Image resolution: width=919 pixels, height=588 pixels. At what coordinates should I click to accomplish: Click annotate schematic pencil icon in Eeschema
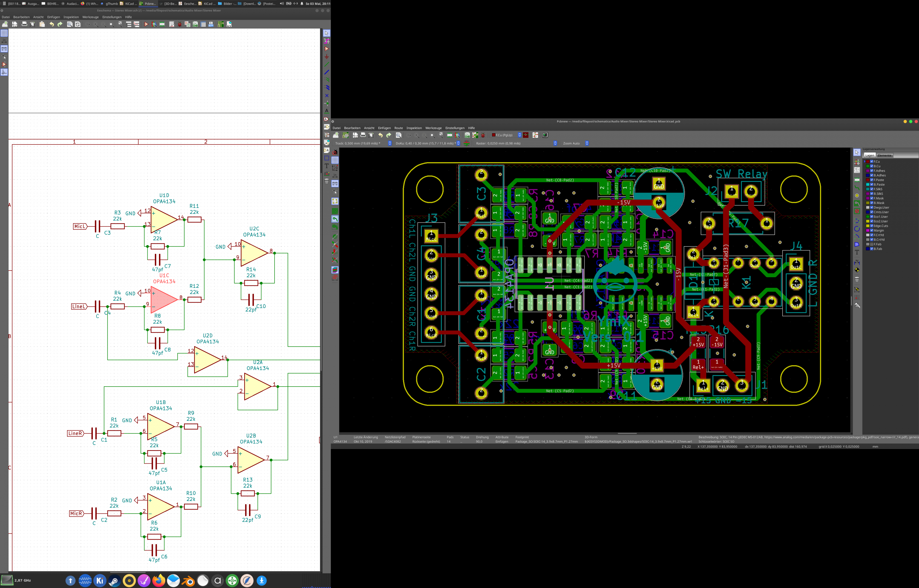[172, 24]
